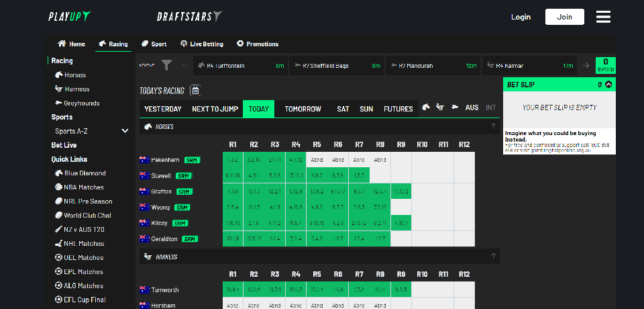
Task: Switch to the Tomorrow tab
Action: click(303, 109)
